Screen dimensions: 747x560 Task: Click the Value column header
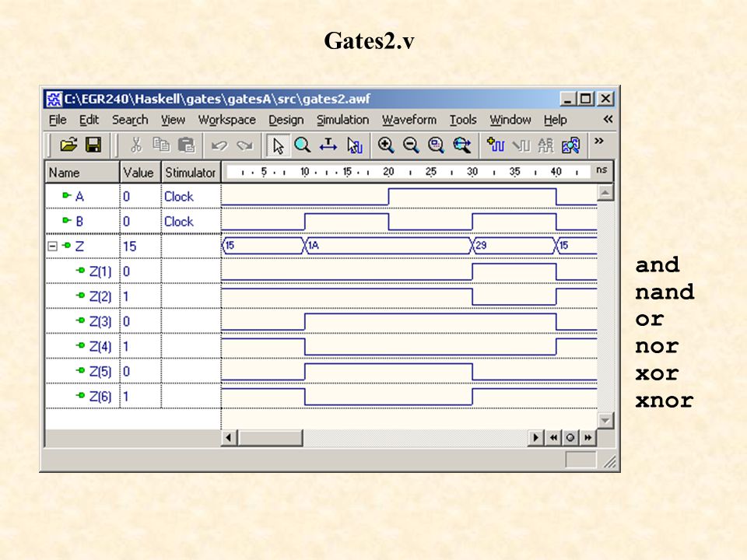point(141,173)
